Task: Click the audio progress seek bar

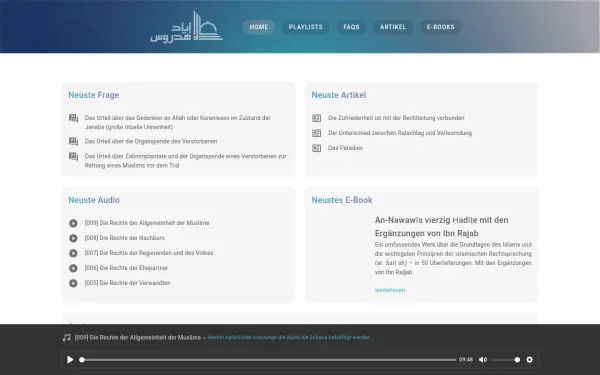Action: pyautogui.click(x=268, y=360)
